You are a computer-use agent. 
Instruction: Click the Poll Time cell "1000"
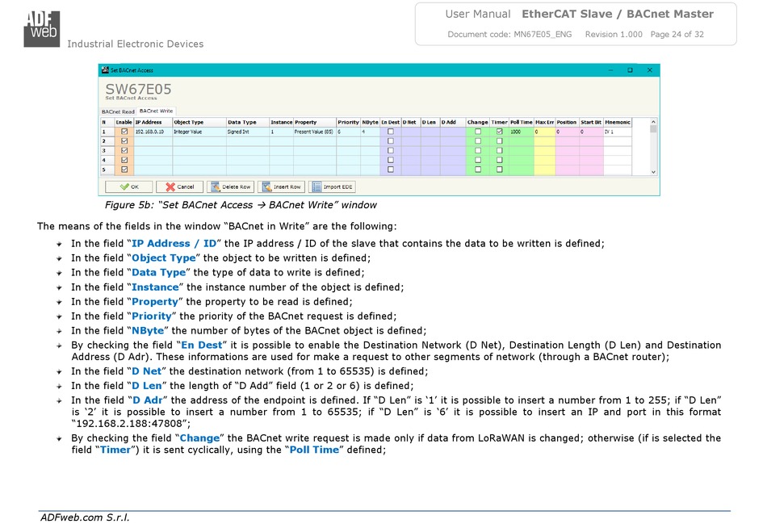point(522,132)
